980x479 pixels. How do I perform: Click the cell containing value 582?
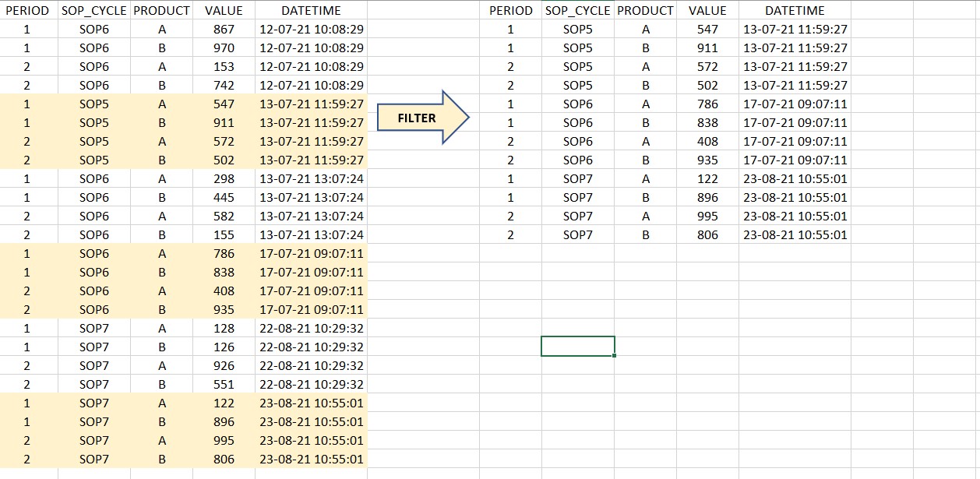click(224, 216)
